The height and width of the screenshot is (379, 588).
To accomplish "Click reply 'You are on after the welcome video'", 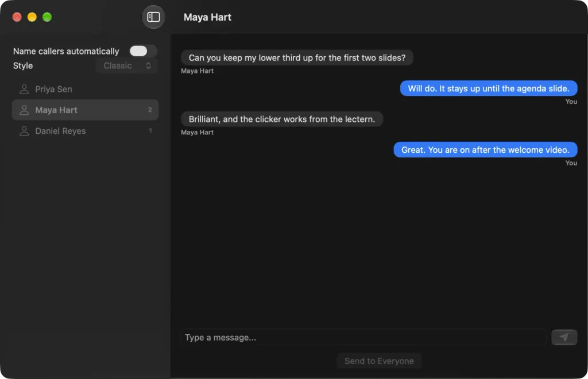I will coord(485,150).
